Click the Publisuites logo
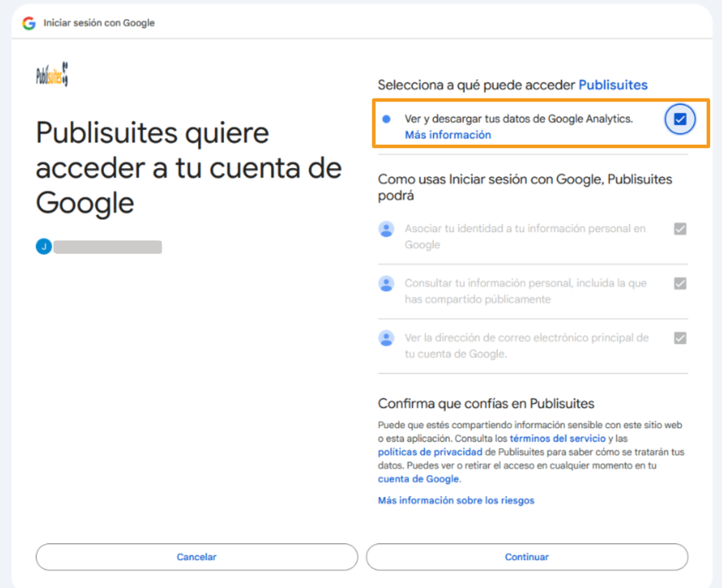The height and width of the screenshot is (588, 722). click(52, 76)
